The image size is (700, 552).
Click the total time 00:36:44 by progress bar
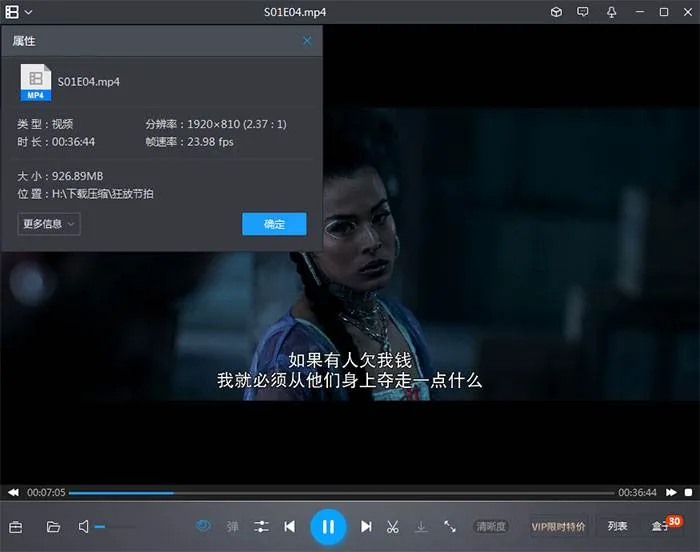pyautogui.click(x=638, y=492)
